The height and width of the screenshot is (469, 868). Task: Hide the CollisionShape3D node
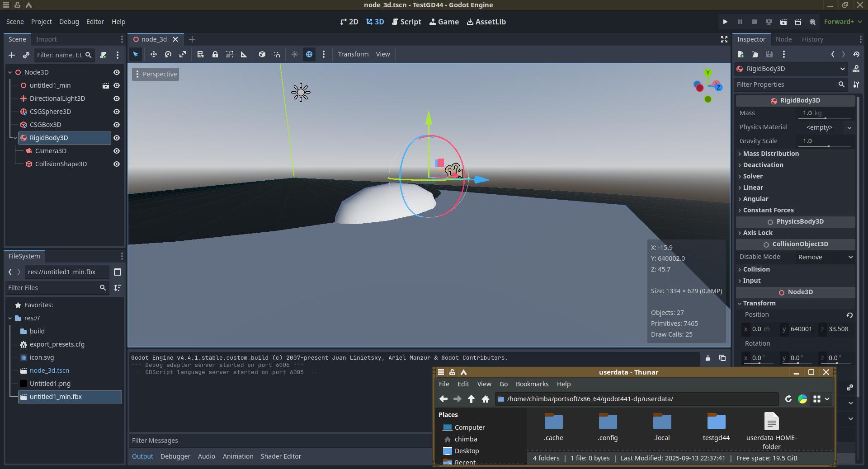tap(117, 164)
